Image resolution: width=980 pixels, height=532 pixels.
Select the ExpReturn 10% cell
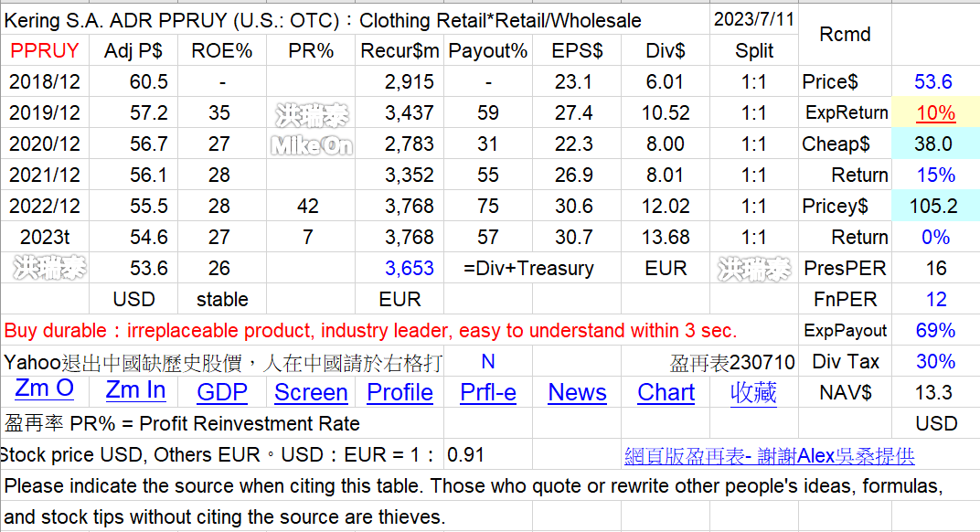[x=935, y=112]
